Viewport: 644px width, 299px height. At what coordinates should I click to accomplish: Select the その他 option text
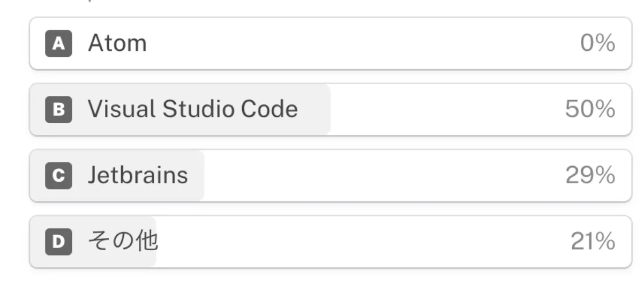(x=123, y=242)
